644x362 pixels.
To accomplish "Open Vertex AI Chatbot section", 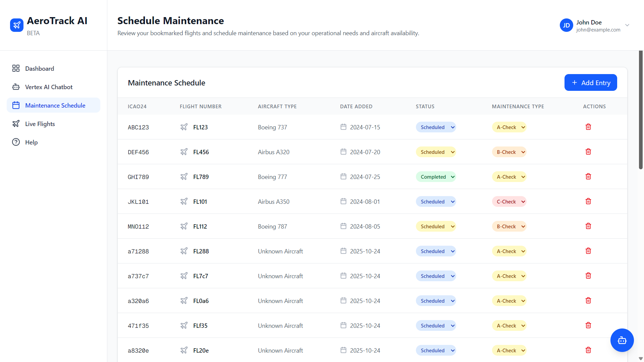I will point(49,87).
